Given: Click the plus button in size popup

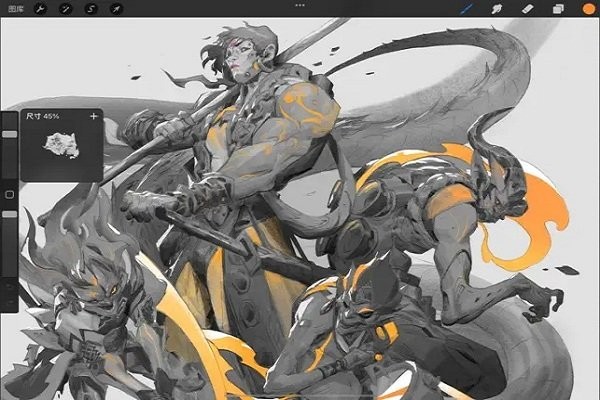Looking at the screenshot, I should point(93,117).
